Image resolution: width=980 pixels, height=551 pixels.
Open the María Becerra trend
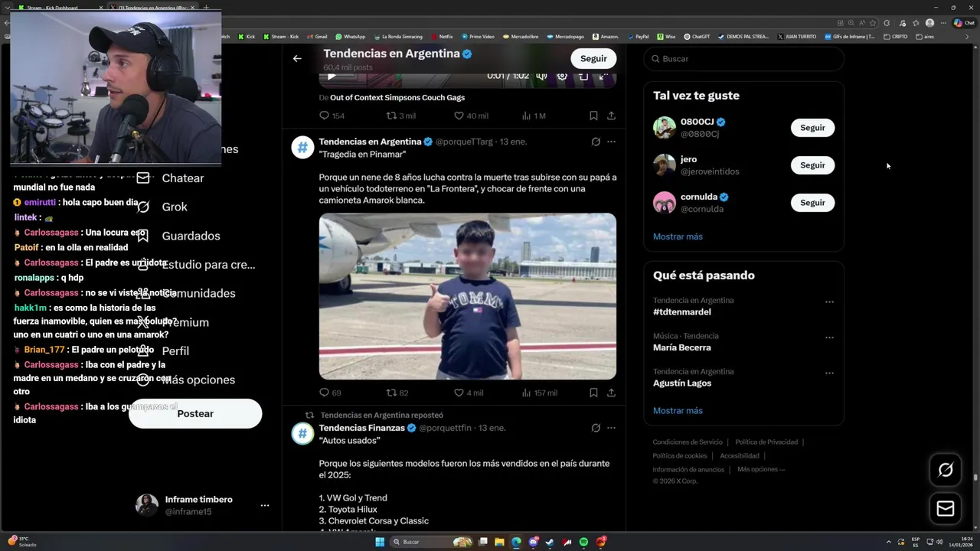[x=682, y=347]
